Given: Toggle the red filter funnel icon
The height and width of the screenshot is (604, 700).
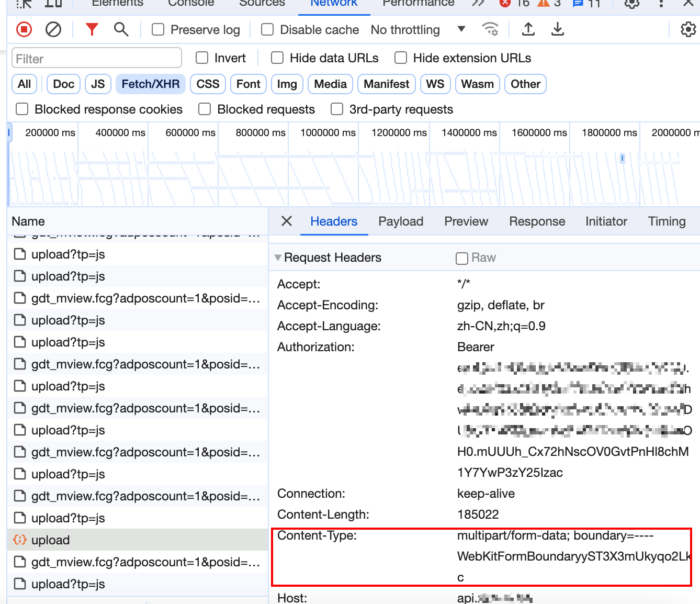Looking at the screenshot, I should [x=92, y=30].
